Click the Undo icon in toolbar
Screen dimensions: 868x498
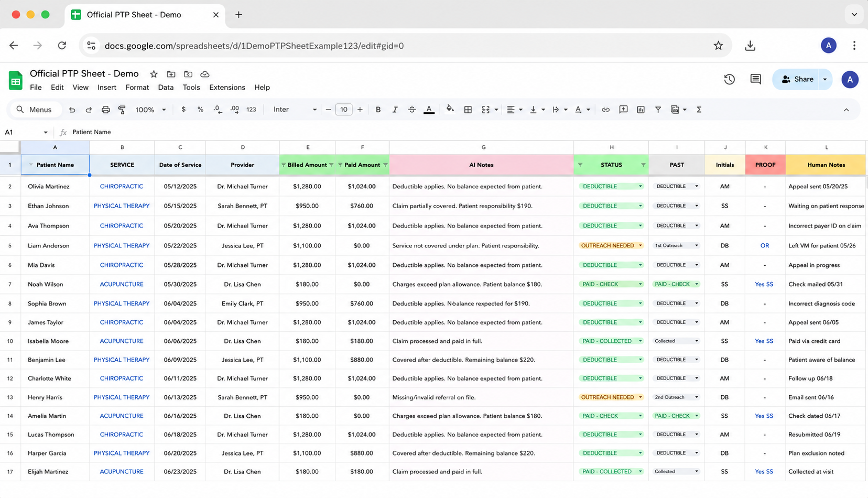(72, 110)
